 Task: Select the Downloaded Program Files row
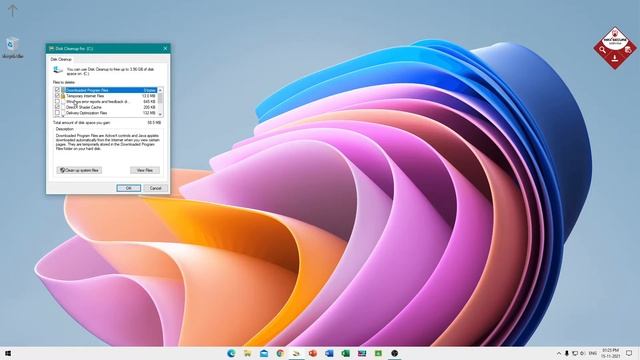[106, 90]
